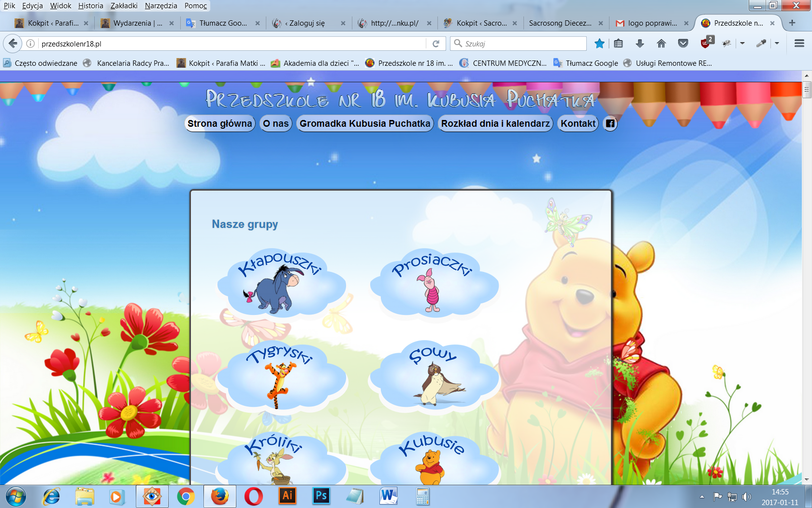Viewport: 812px width, 508px height.
Task: Open 'Przedszkole nr 18 im.' bookmark
Action: (x=409, y=63)
